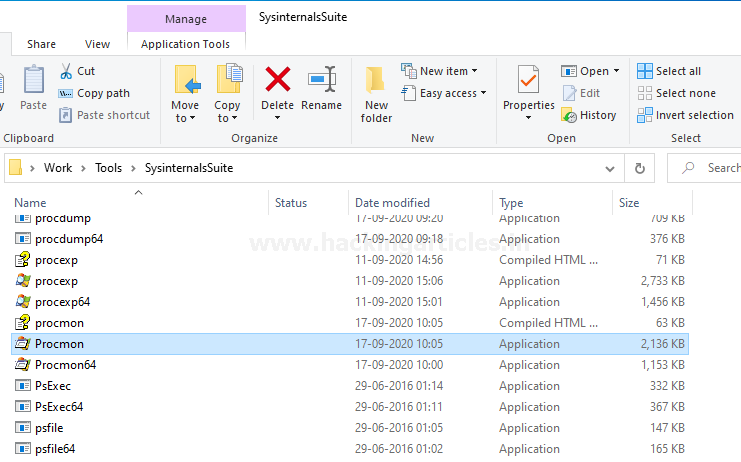The image size is (741, 462).
Task: Go to the Tools folder breadcrumb
Action: click(x=108, y=168)
